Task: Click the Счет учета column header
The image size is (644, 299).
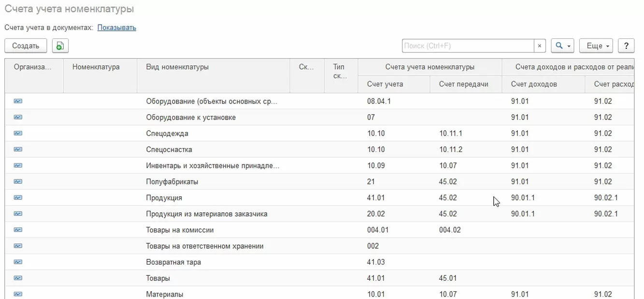Action: tap(385, 84)
